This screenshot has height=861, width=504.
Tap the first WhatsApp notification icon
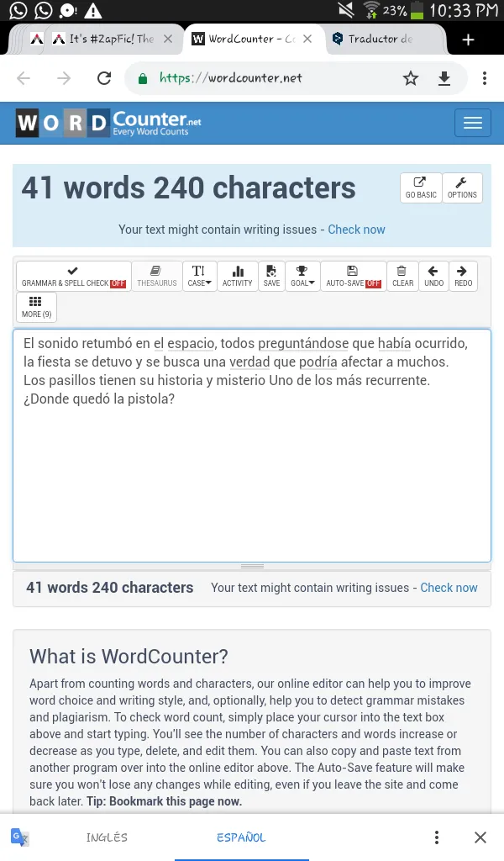tap(18, 10)
